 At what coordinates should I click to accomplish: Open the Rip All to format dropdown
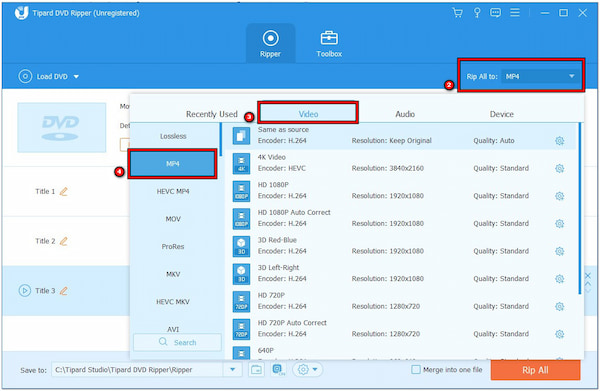(x=540, y=77)
